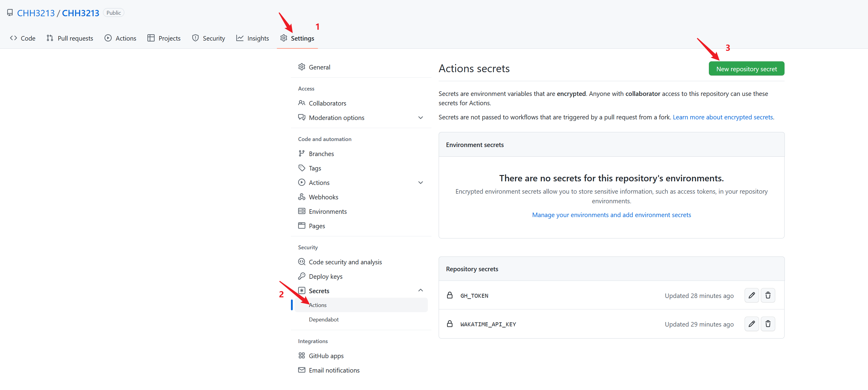Select Dependabot under Secrets in sidebar
The height and width of the screenshot is (390, 868).
pos(324,320)
